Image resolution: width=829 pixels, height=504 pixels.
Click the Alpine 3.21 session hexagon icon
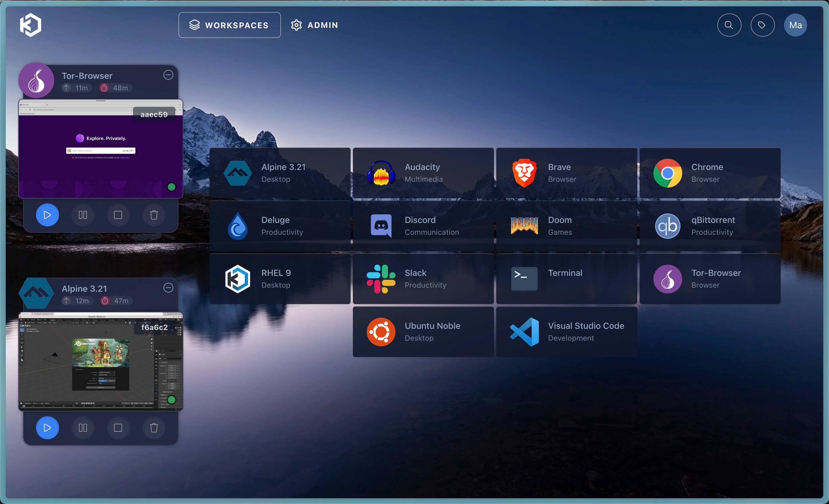coord(36,293)
